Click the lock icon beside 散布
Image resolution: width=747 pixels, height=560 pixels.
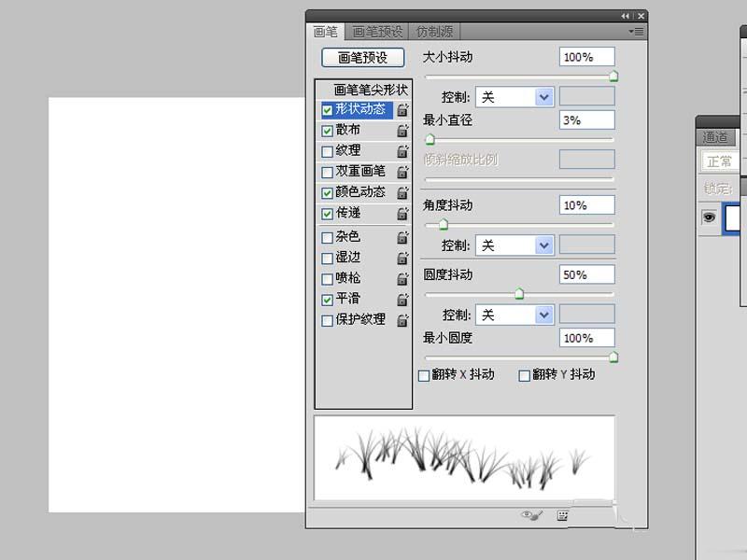tap(402, 131)
